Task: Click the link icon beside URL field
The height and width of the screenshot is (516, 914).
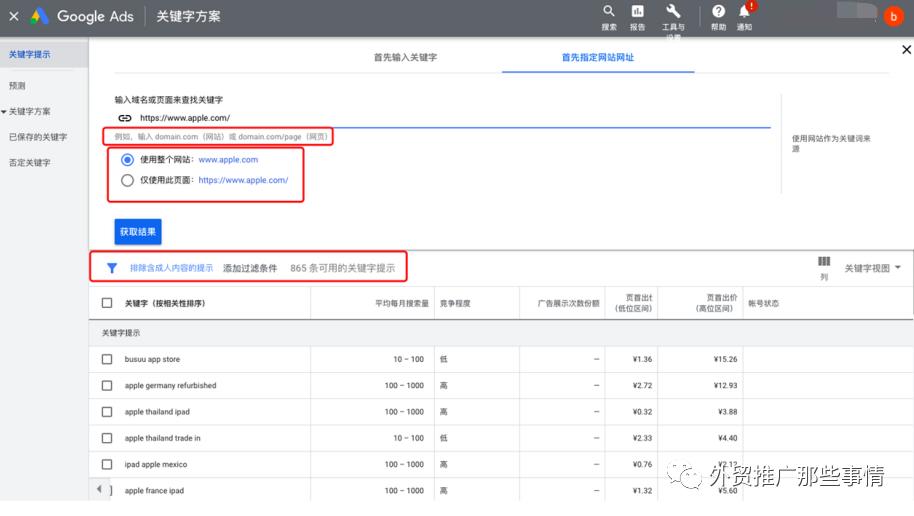Action: pyautogui.click(x=125, y=118)
